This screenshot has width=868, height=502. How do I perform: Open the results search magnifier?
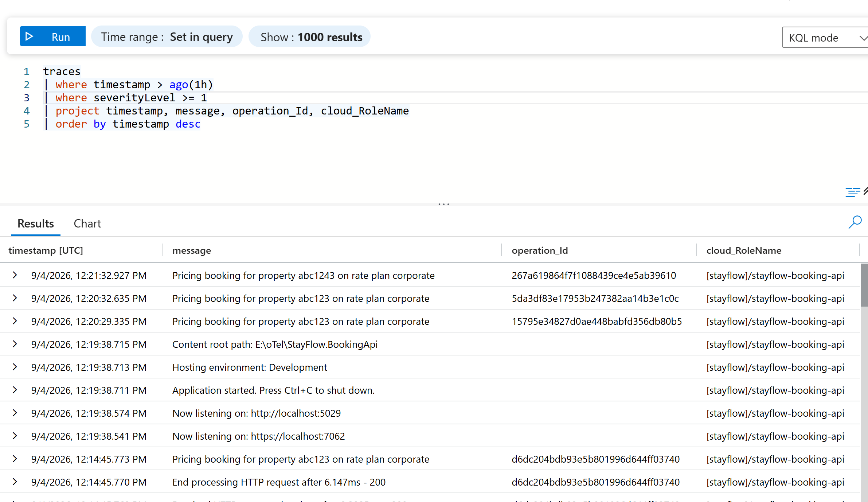[855, 222]
